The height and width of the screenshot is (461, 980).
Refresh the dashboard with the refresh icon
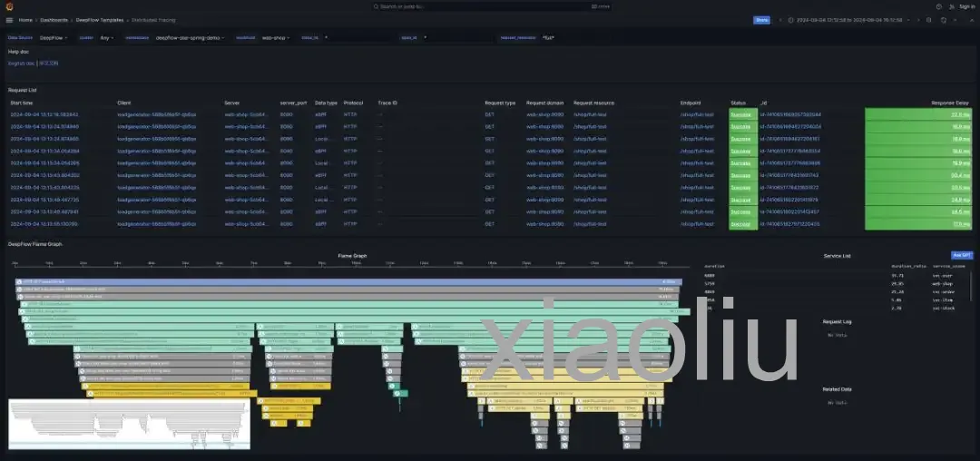coord(943,20)
